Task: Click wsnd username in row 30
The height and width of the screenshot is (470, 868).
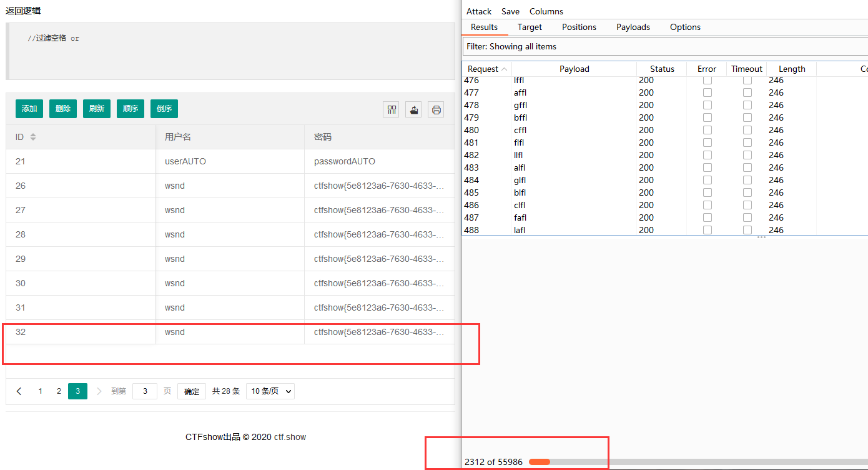Action: (175, 283)
